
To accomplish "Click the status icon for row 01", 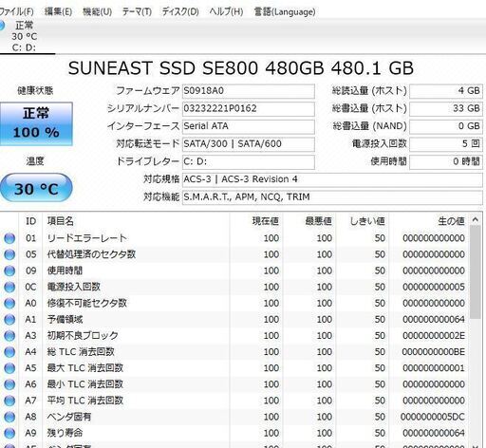I will click(x=9, y=238).
